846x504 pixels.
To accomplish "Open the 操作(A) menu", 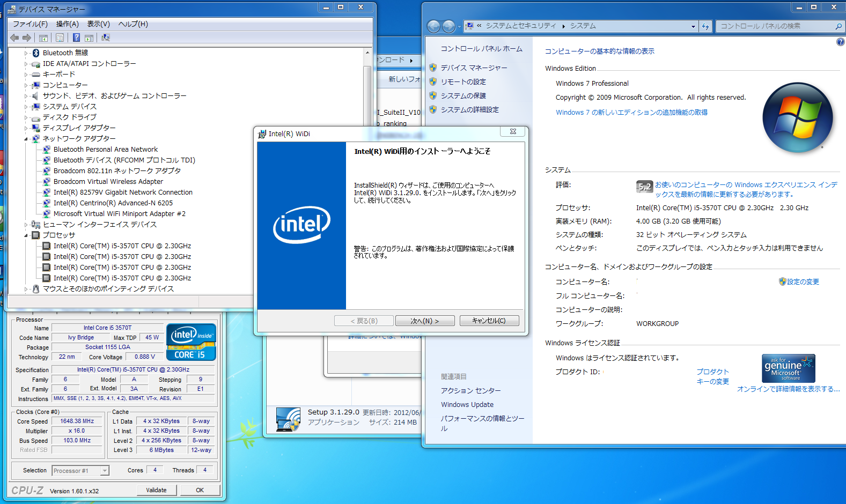I will click(67, 24).
